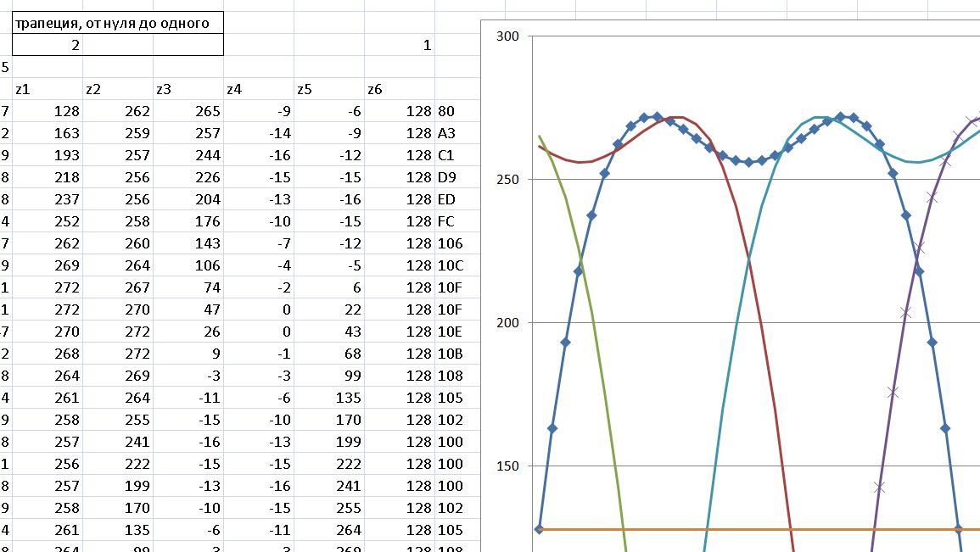This screenshot has width=980, height=552.
Task: Select the hex value cell D9
Action: pyautogui.click(x=457, y=177)
